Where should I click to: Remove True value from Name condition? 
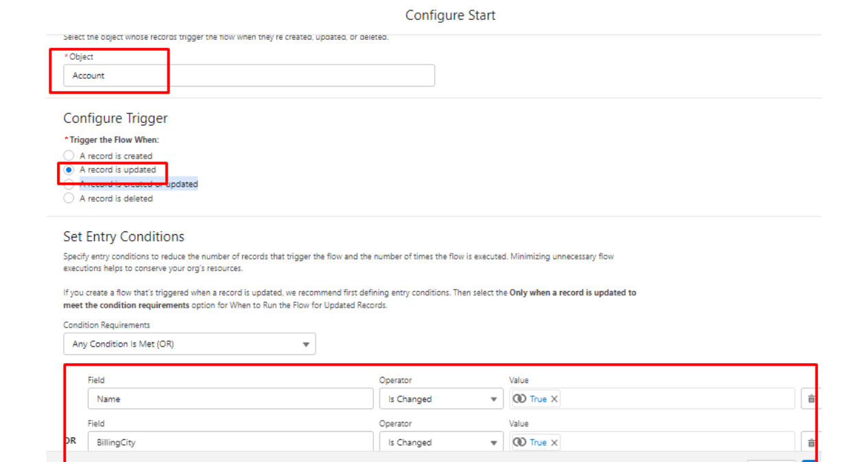(554, 399)
